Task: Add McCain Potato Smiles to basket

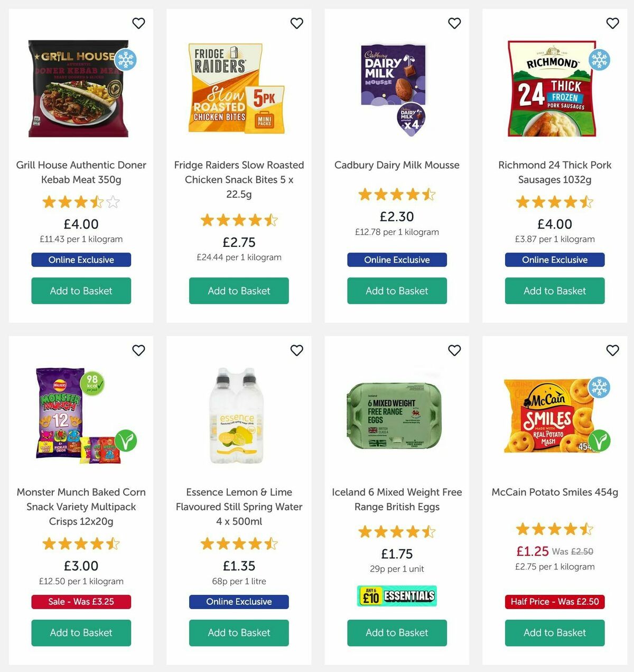Action: click(x=554, y=633)
